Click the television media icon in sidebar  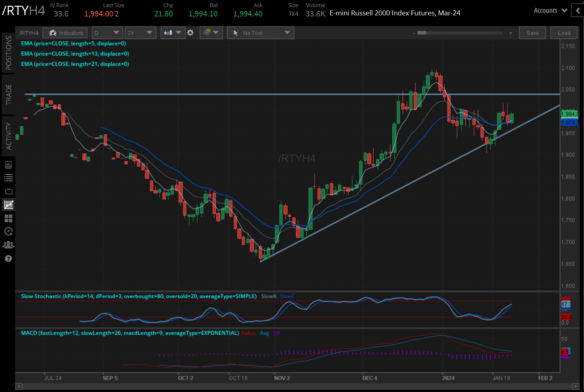click(9, 191)
